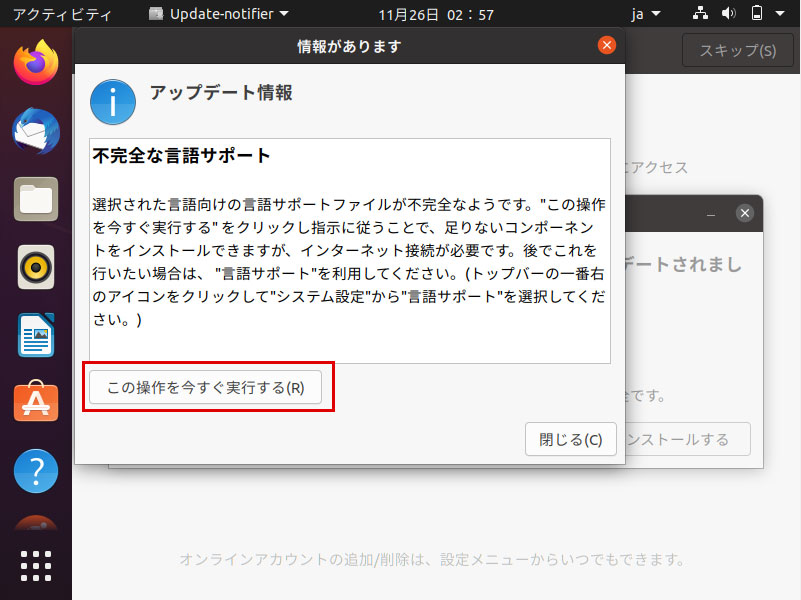Click この操作を今すぐ実行する(R) button
The image size is (801, 600).
[x=205, y=387]
